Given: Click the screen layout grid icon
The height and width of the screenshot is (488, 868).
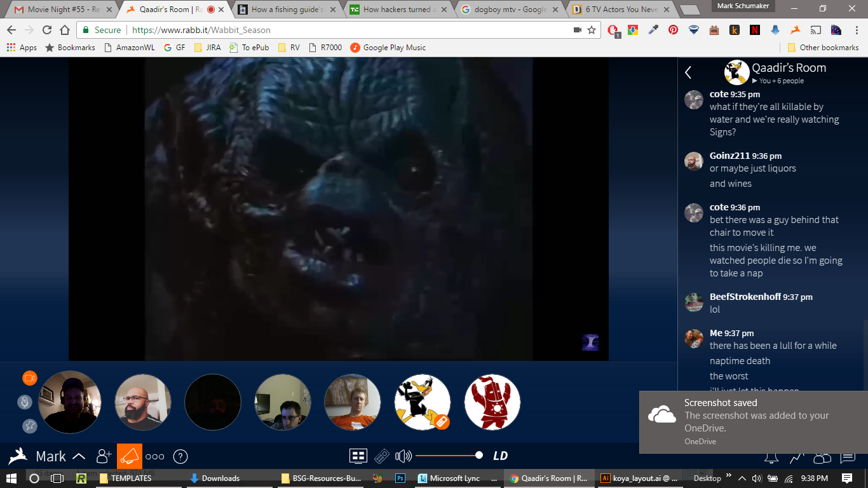Looking at the screenshot, I should tap(358, 456).
